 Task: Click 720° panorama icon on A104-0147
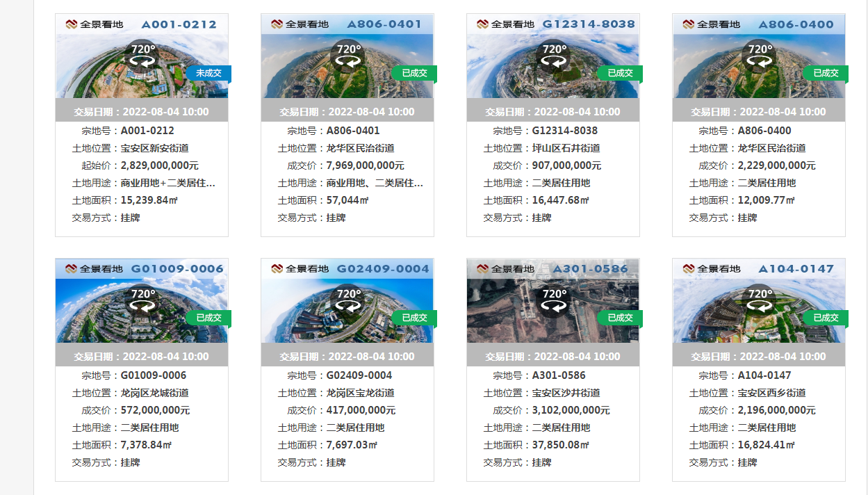tap(760, 300)
